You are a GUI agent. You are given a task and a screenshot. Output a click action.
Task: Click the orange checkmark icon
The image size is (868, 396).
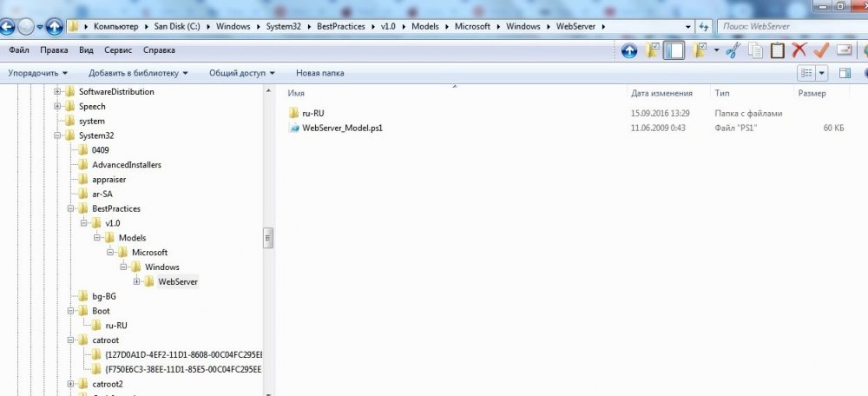820,50
